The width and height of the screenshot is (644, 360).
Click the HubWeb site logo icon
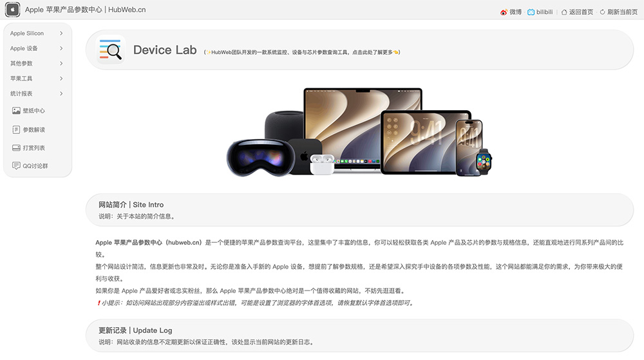coord(12,10)
